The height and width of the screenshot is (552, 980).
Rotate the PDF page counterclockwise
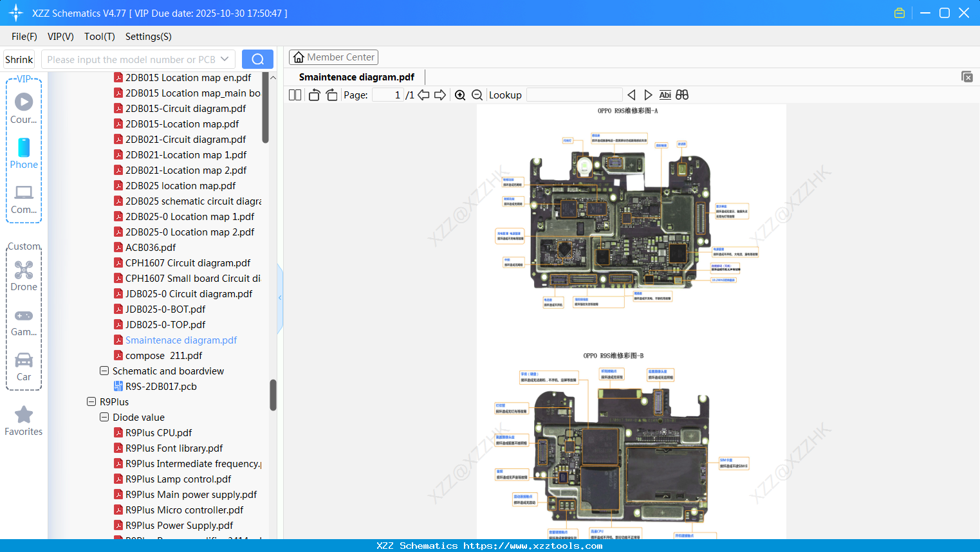tap(313, 95)
